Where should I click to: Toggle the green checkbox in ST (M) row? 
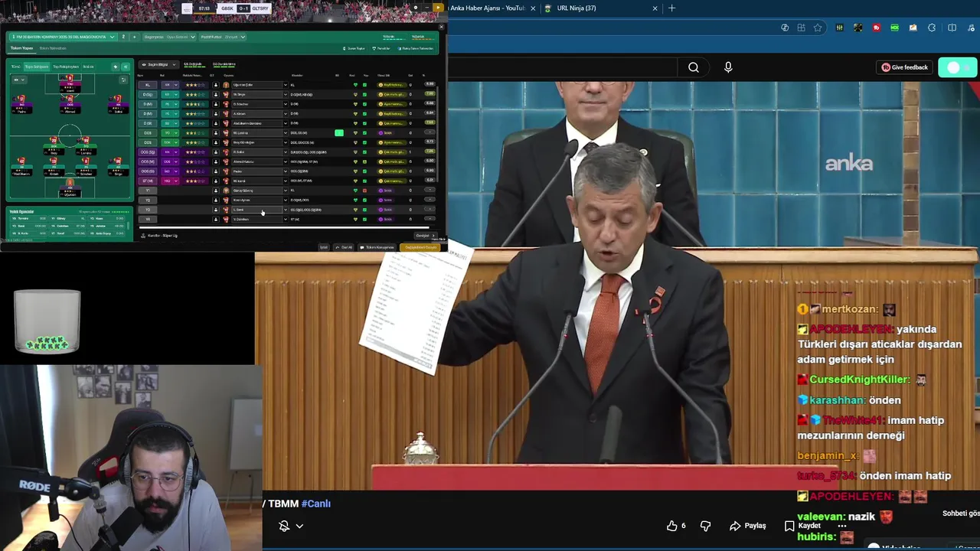click(x=364, y=181)
